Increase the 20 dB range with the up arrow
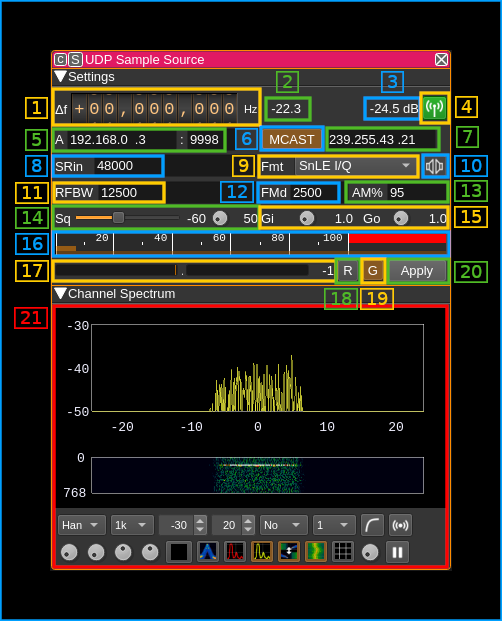This screenshot has height=621, width=502. coord(248,521)
